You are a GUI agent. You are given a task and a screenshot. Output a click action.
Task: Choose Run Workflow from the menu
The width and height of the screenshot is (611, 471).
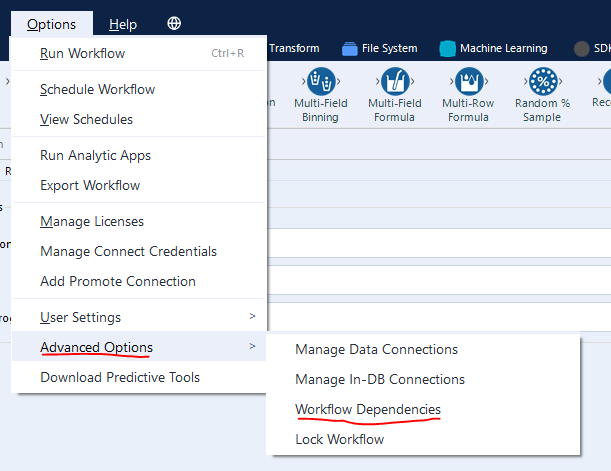82,53
